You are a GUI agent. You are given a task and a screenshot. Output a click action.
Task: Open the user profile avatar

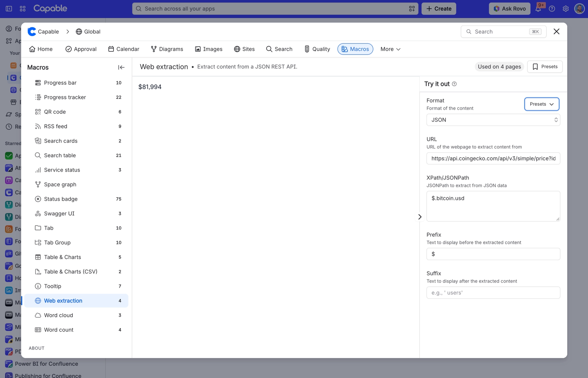point(579,9)
